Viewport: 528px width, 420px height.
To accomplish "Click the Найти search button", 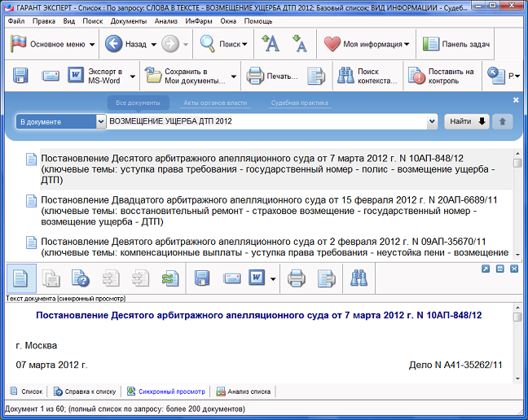I will [x=467, y=122].
